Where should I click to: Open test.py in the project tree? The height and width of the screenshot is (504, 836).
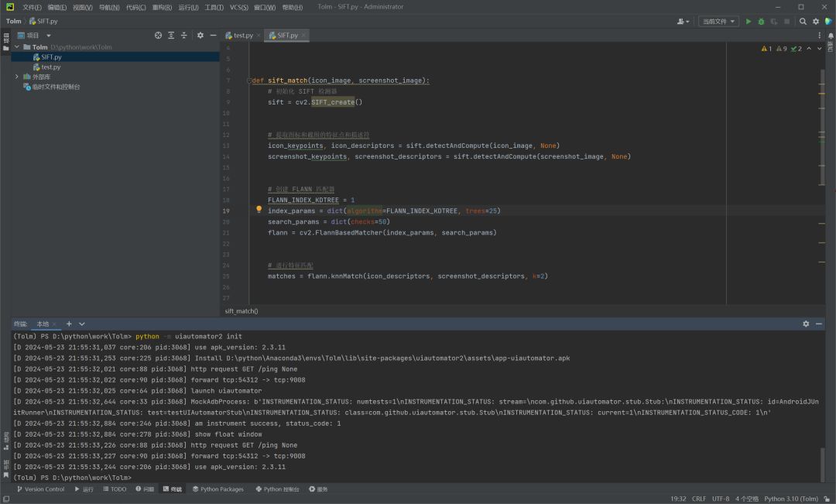50,67
